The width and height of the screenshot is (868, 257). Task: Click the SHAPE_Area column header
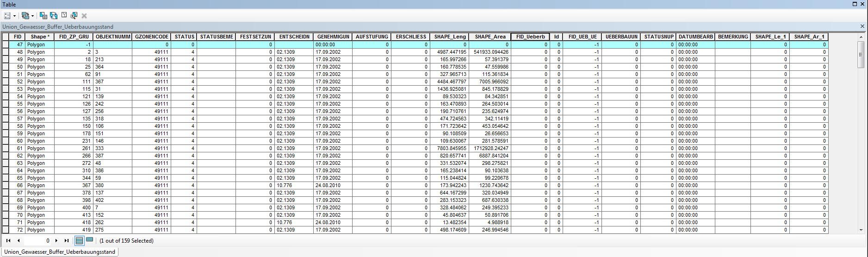[x=490, y=37]
